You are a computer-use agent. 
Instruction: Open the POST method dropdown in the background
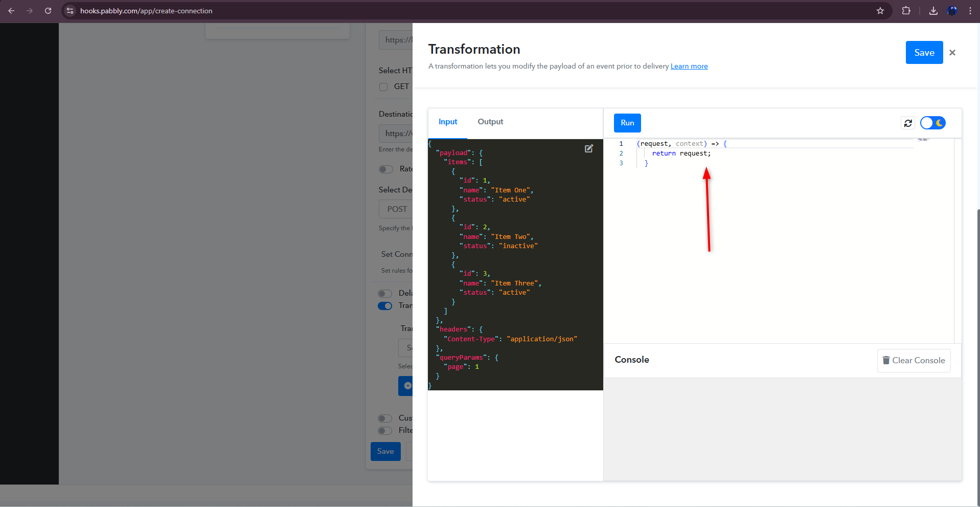[396, 209]
